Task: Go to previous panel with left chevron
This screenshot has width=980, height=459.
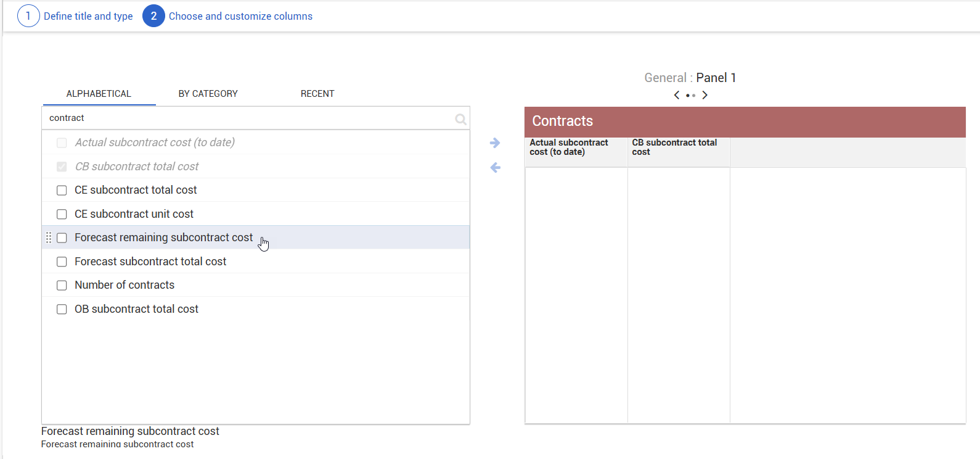Action: 677,95
